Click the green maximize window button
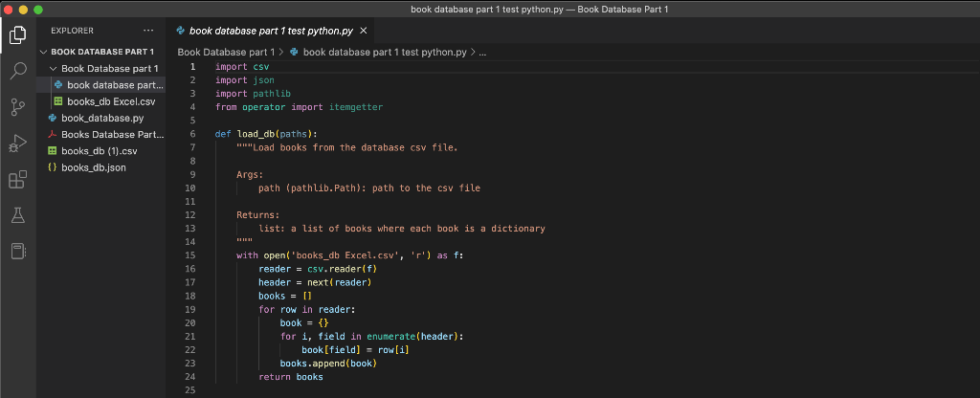 (x=38, y=10)
